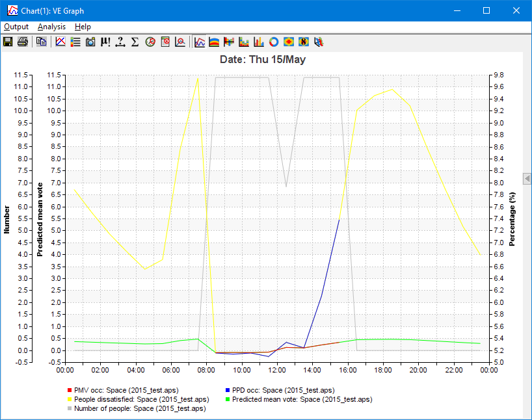The height and width of the screenshot is (420, 532).
Task: Click the gray Number of people legend swatch
Action: pyautogui.click(x=70, y=408)
